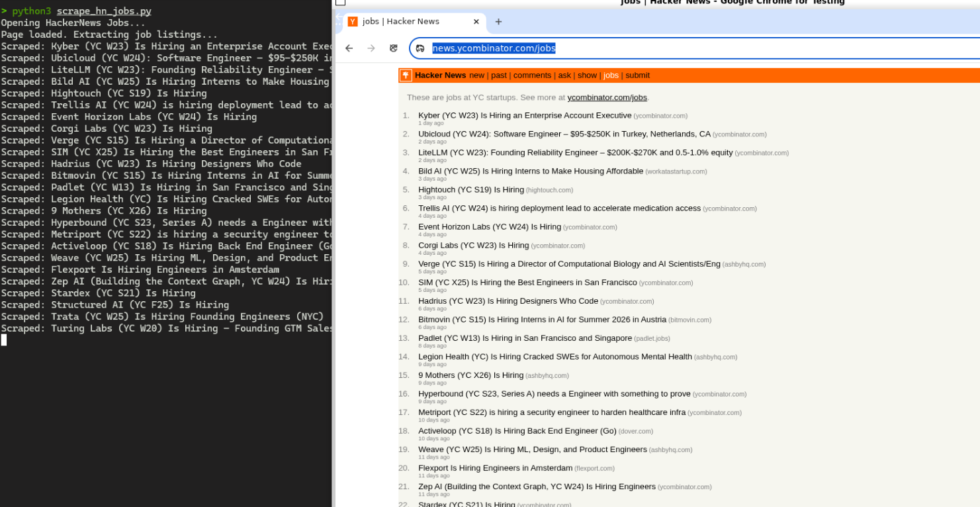980x507 pixels.
Task: Click 'Scraped: Stardex (YC S21)' line in terminal
Action: point(99,293)
